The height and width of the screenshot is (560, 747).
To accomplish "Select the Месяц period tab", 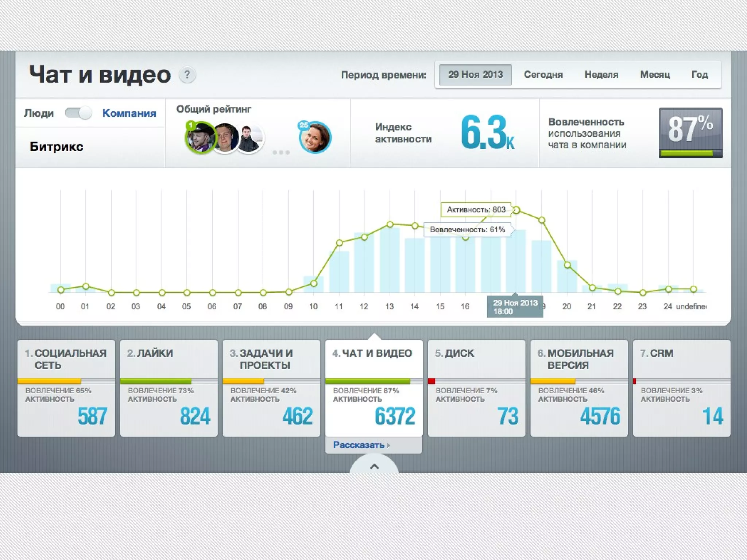I will coord(655,75).
